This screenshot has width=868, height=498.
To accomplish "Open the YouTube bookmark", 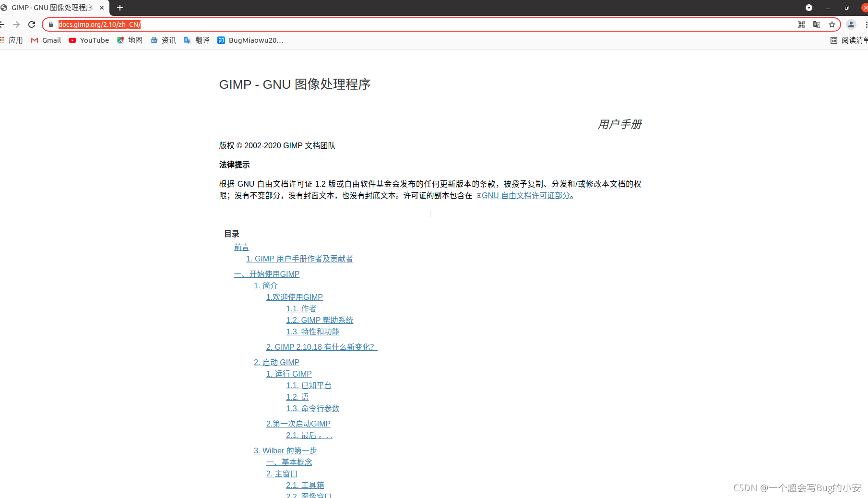I will [89, 40].
